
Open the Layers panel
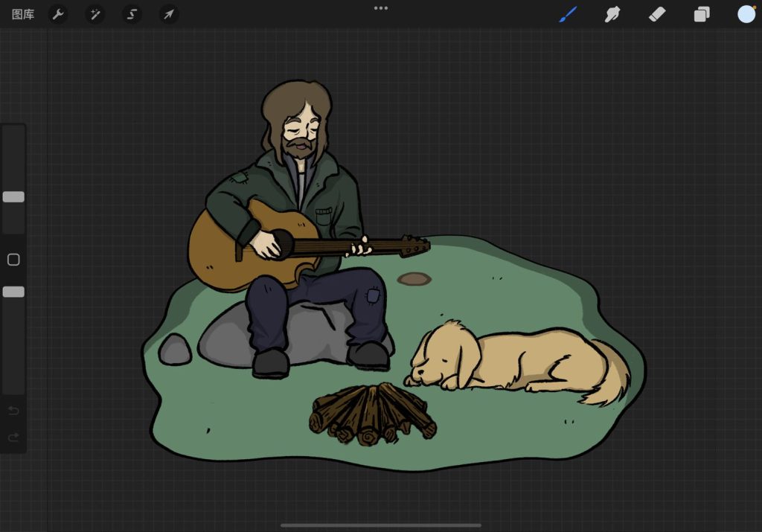pos(701,14)
